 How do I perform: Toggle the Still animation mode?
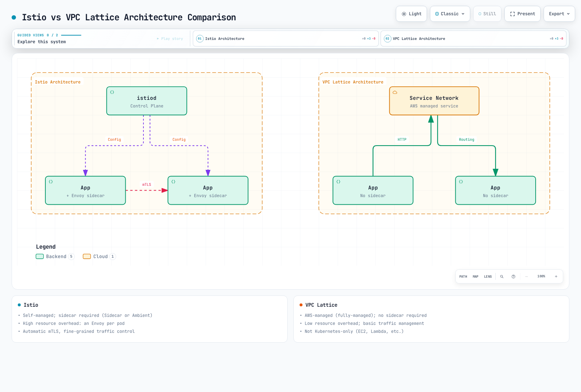(x=487, y=14)
